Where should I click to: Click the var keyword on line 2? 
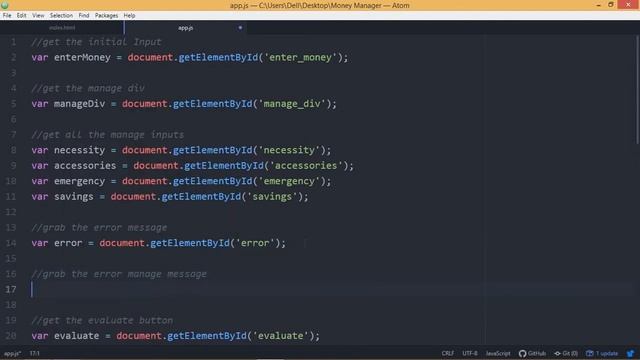point(40,58)
